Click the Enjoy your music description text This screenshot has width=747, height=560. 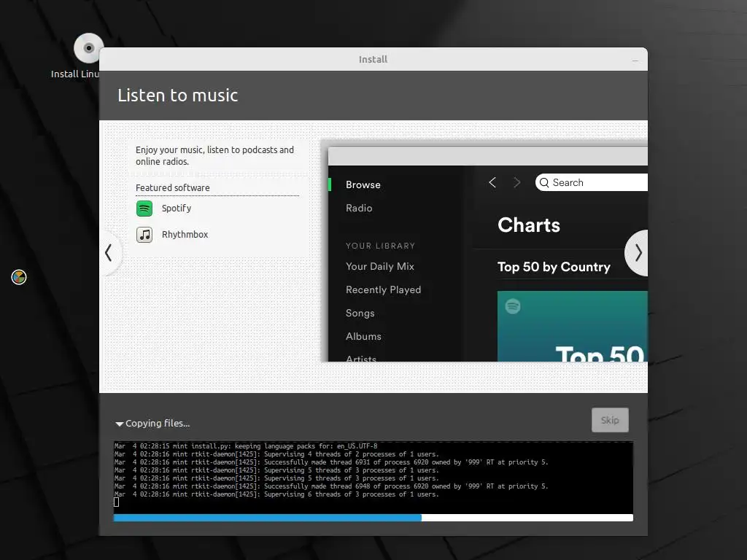click(215, 156)
